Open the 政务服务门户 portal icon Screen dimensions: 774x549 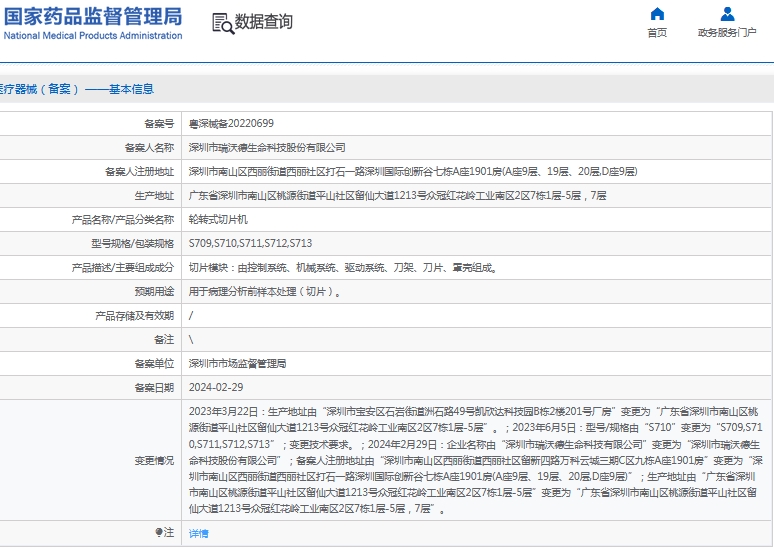(727, 14)
